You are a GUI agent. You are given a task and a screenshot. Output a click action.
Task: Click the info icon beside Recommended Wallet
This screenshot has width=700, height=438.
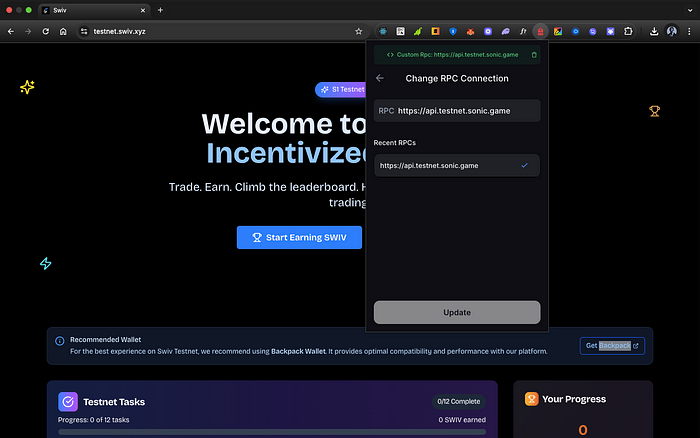pyautogui.click(x=59, y=341)
